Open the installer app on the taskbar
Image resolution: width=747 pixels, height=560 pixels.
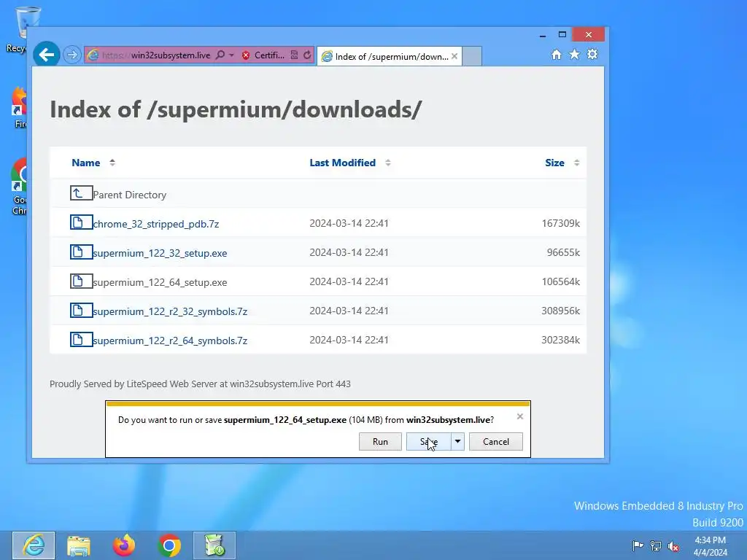(x=214, y=545)
